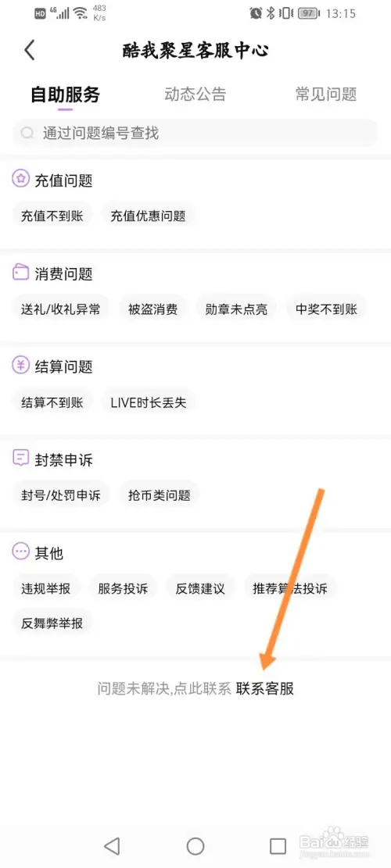
Task: Tap the 消费问题 wallet icon
Action: point(20,273)
